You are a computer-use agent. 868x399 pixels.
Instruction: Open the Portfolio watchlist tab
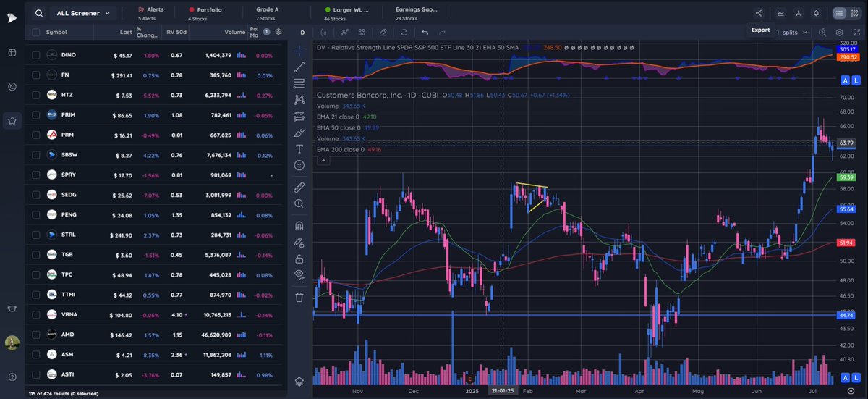coord(205,13)
